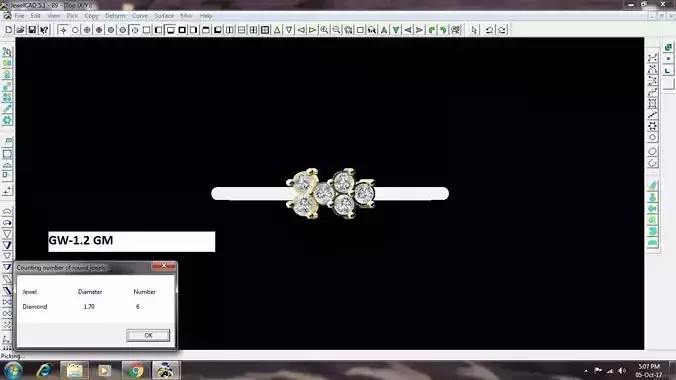Click the teal gear icon in the left toolbar

coord(7,120)
